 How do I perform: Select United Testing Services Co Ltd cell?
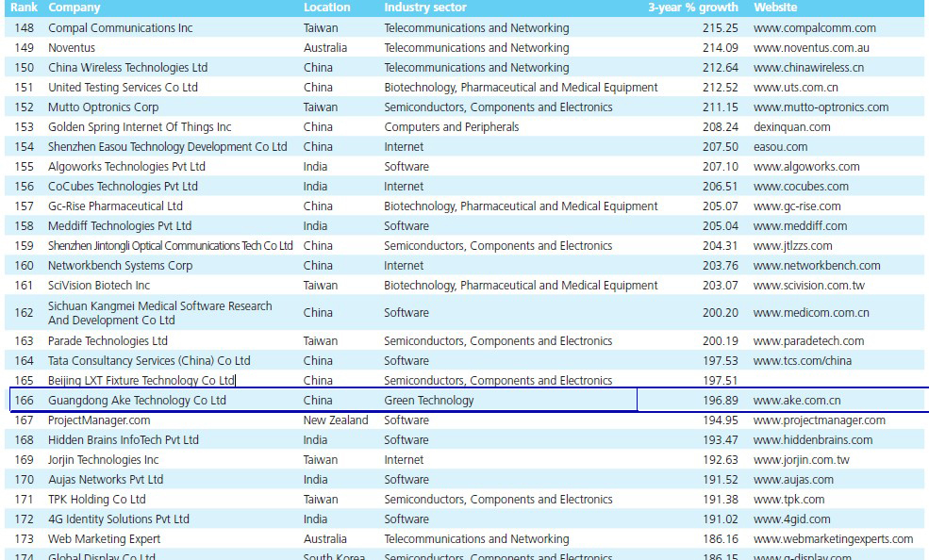click(123, 87)
